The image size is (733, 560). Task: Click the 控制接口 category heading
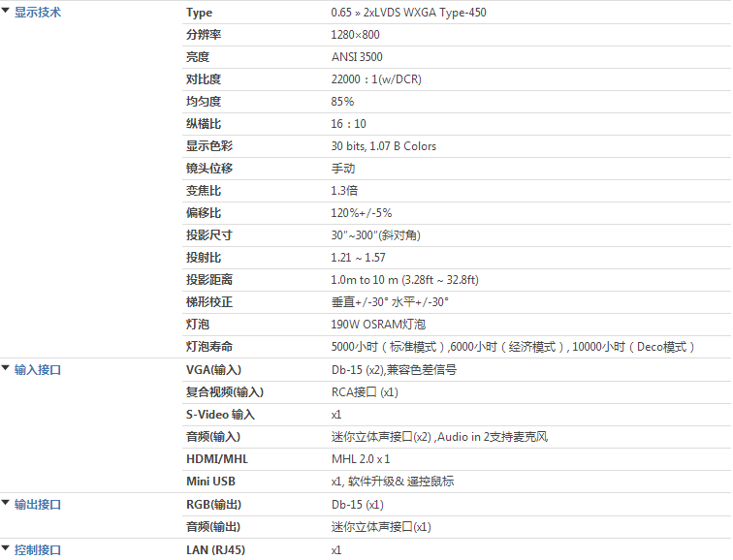[38, 549]
